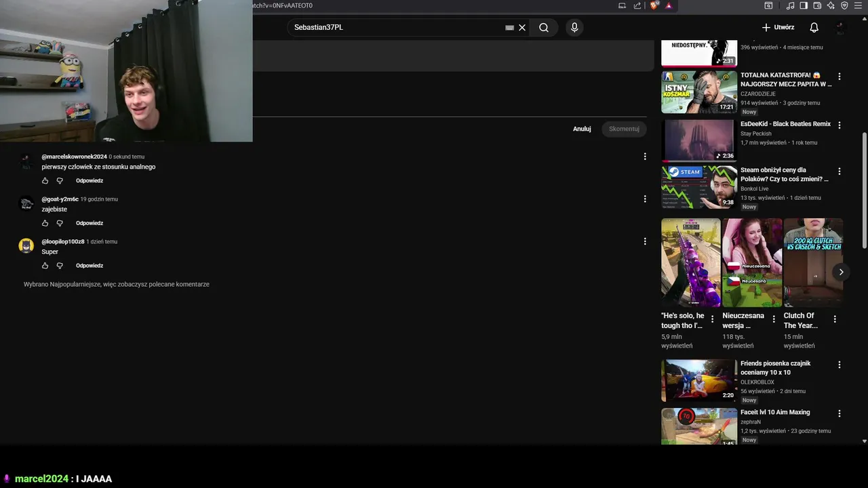Open YouTube notifications bell
Viewport: 868px width, 488px height.
[814, 28]
